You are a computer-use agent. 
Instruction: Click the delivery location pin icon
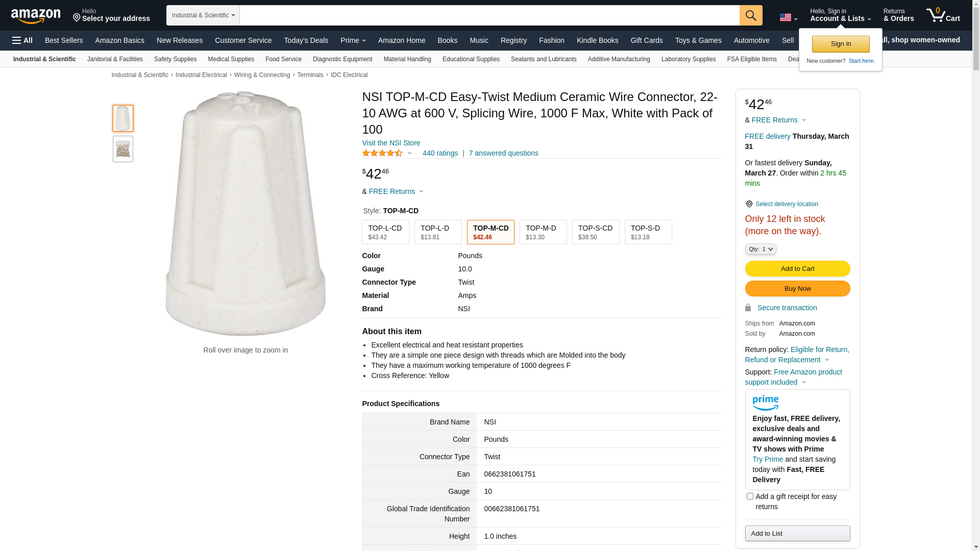pyautogui.click(x=749, y=204)
